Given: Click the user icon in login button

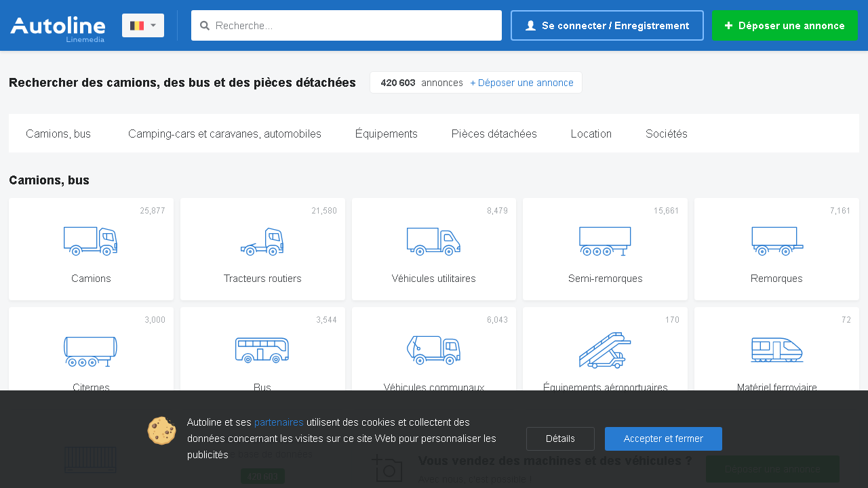Looking at the screenshot, I should pos(530,26).
